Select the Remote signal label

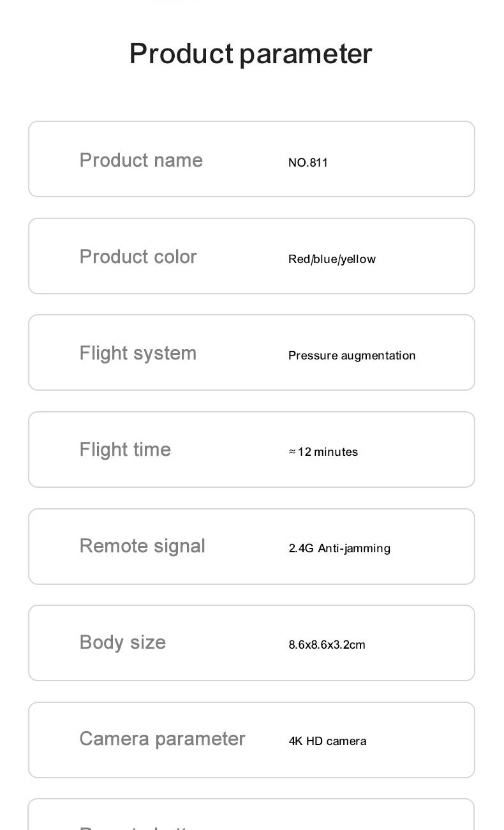click(x=142, y=546)
